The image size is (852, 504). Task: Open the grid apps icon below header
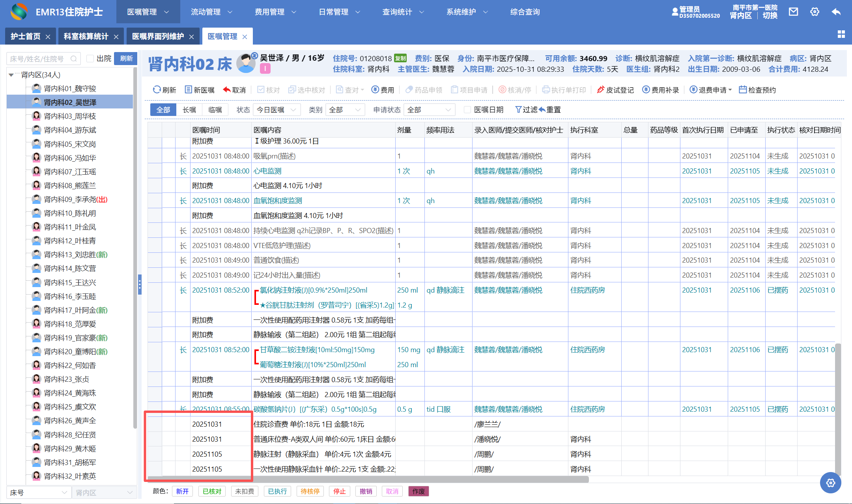(x=841, y=35)
